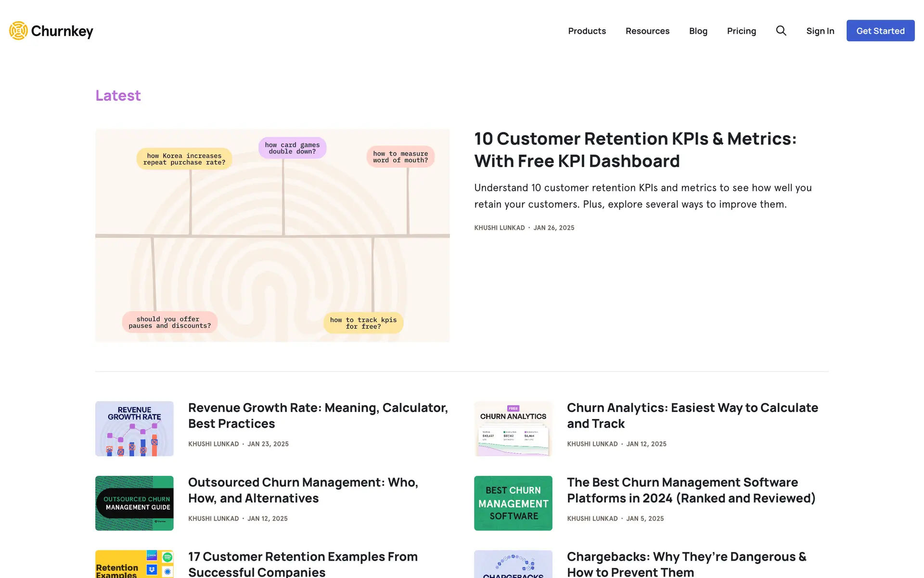The image size is (924, 578).
Task: Open the Pricing page
Action: [x=741, y=31]
